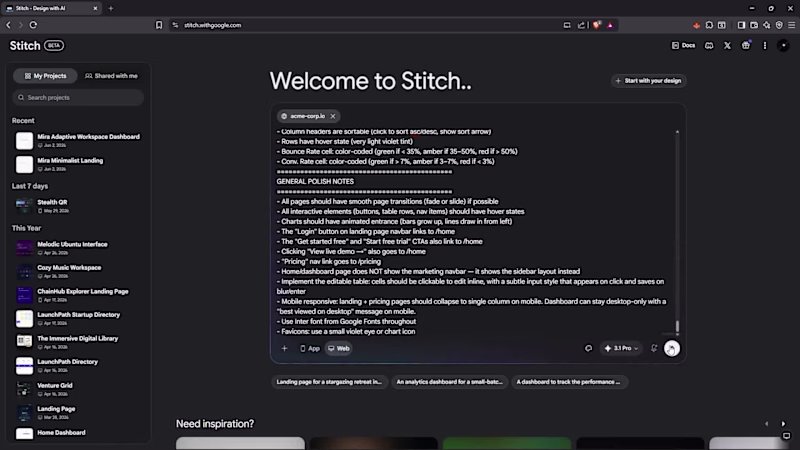
Task: Open the 3.1 Pro model dropdown
Action: coord(621,348)
